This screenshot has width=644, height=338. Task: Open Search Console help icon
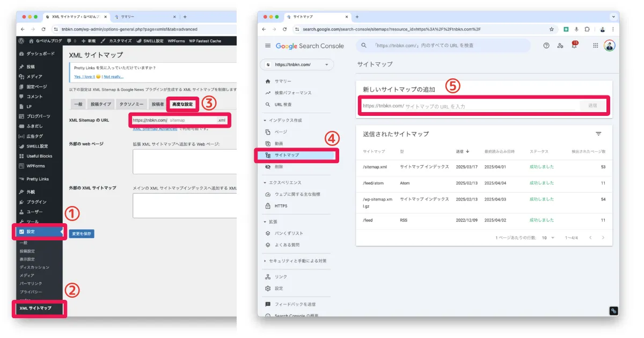point(546,46)
